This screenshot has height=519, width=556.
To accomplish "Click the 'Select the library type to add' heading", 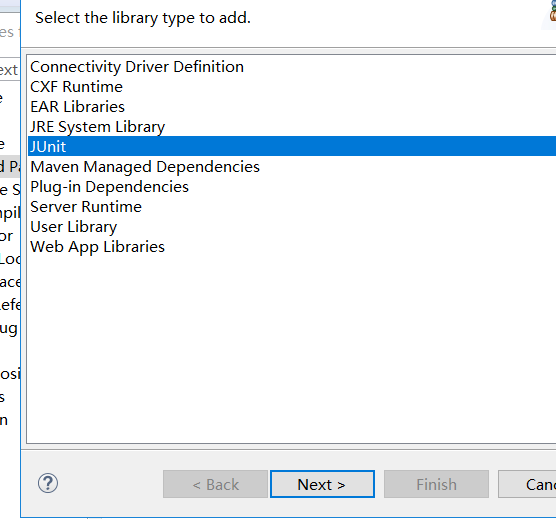I will [x=143, y=18].
